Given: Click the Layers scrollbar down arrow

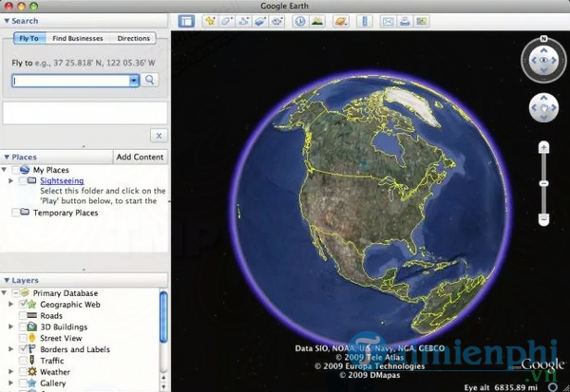Looking at the screenshot, I should coord(163,387).
